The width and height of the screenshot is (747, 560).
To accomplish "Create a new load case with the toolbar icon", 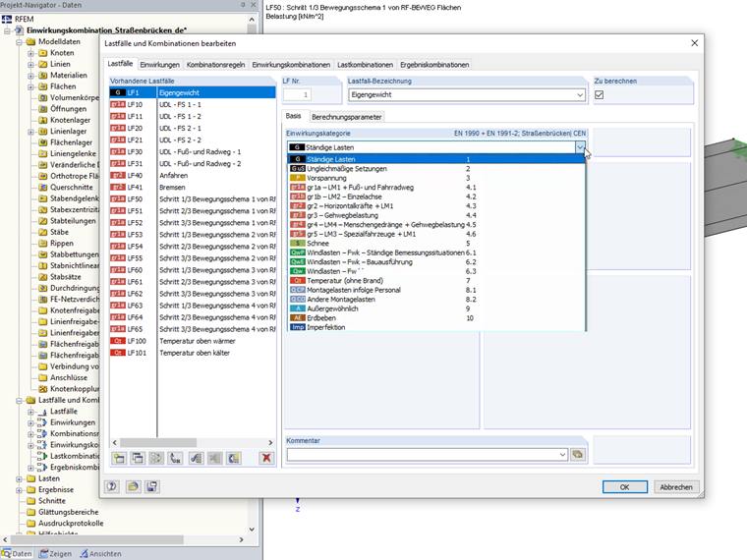I will (x=119, y=458).
